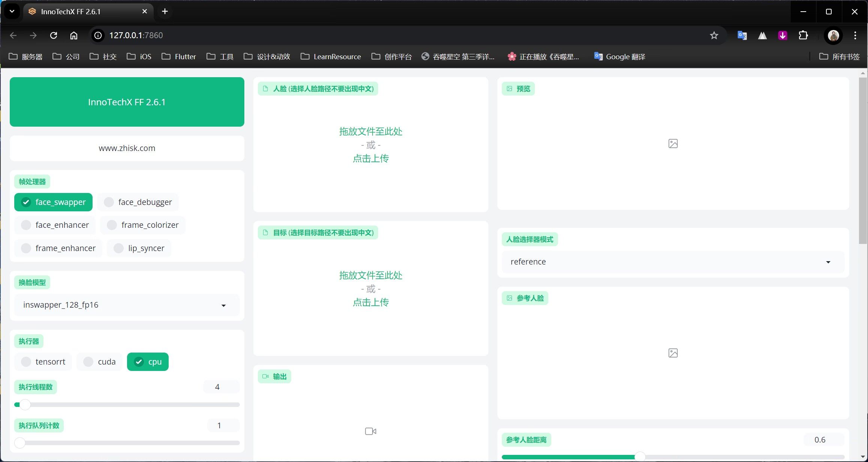Open the LearnResource bookmarks folder

(x=331, y=57)
